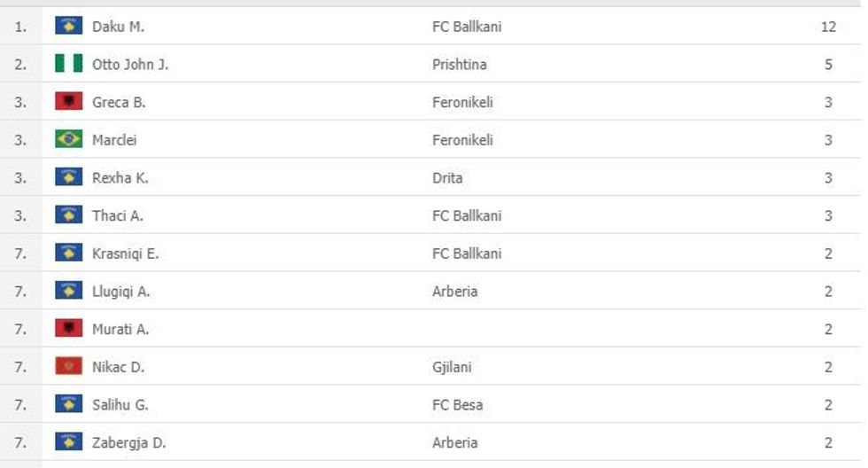The width and height of the screenshot is (868, 468).
Task: Click the Brazil flag beside Marclei
Action: coord(68,140)
